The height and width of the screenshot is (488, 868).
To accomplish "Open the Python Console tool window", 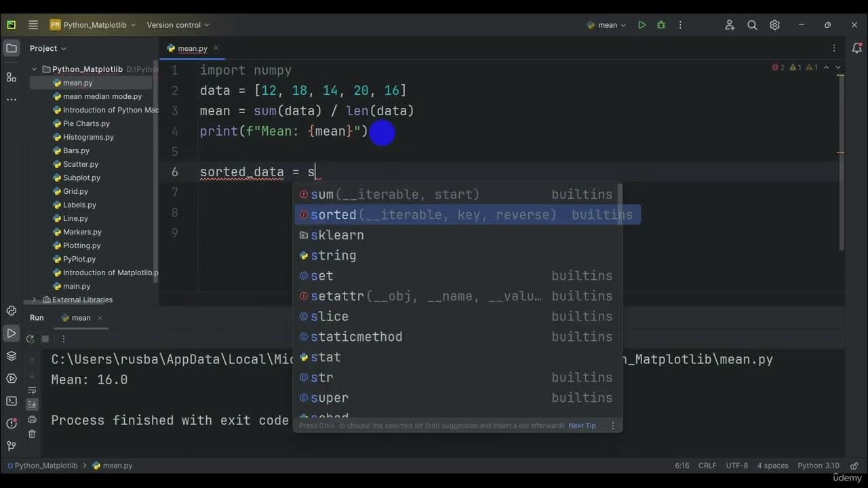I will (12, 311).
